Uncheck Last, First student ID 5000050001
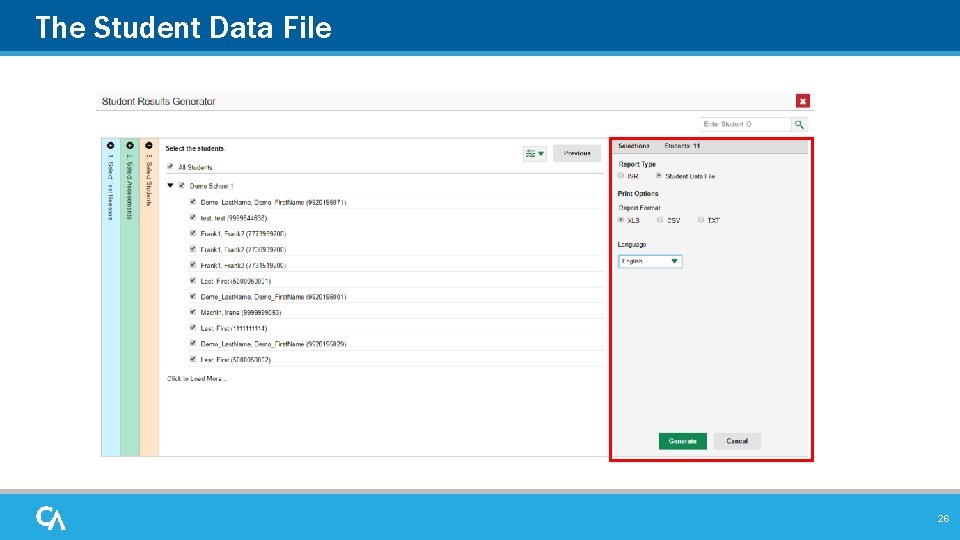 193,280
